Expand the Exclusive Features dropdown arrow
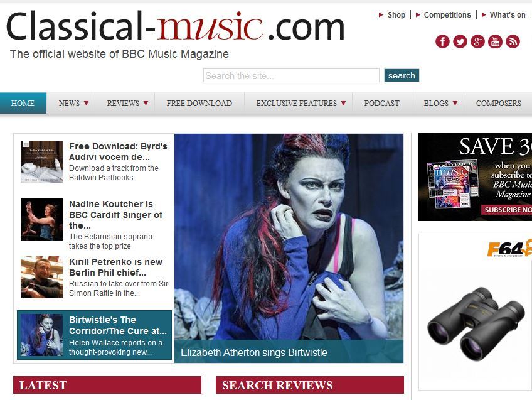The height and width of the screenshot is (400, 532). pyautogui.click(x=343, y=103)
